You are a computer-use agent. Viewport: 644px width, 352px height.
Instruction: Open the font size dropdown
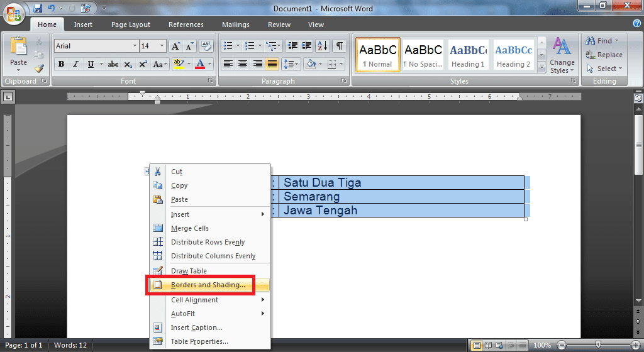tap(162, 46)
